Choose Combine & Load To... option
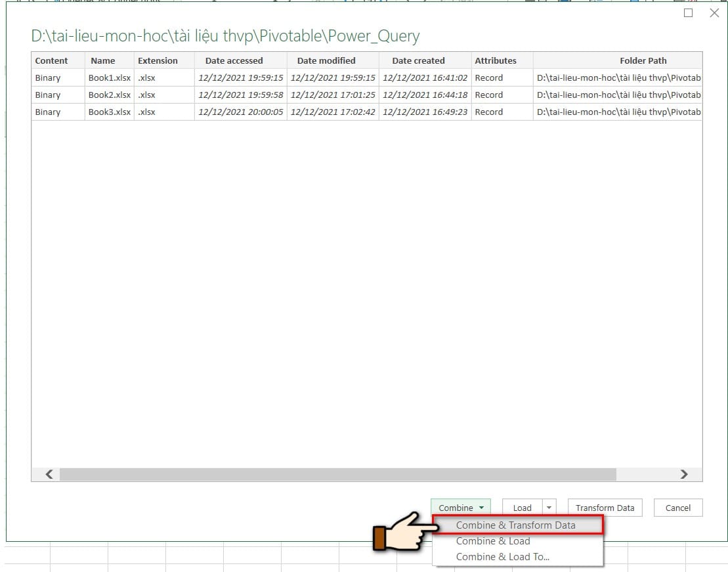 tap(503, 556)
